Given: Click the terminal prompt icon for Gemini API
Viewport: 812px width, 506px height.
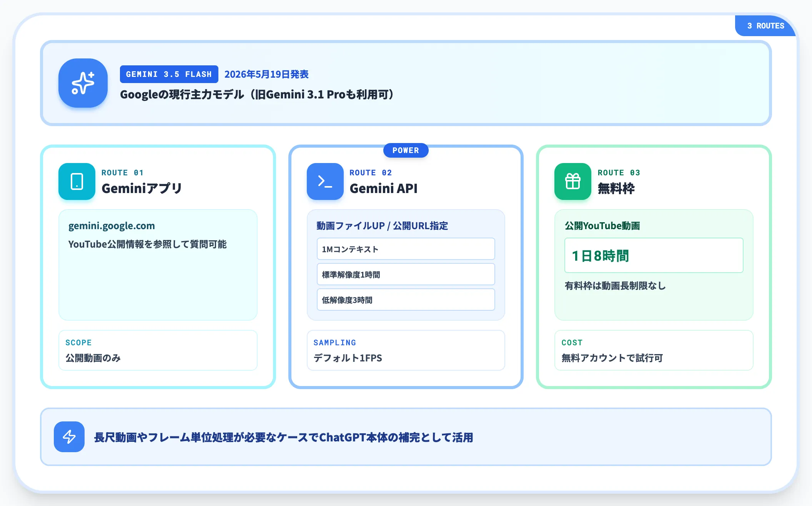Looking at the screenshot, I should point(325,181).
